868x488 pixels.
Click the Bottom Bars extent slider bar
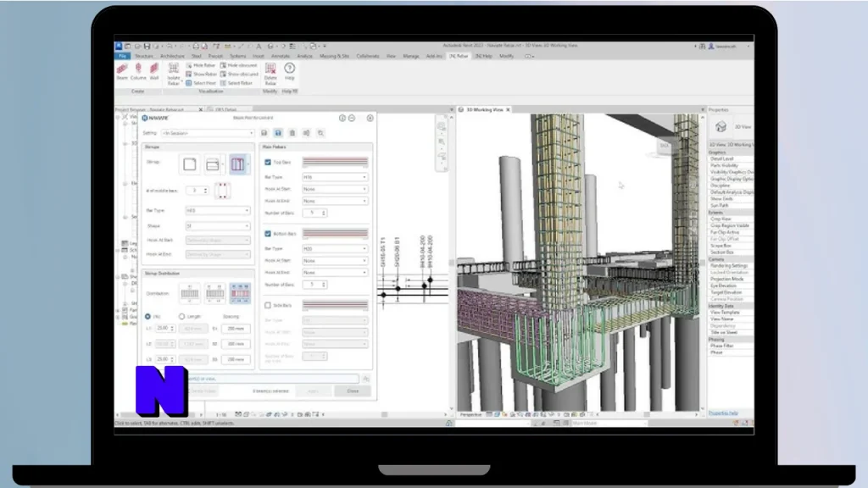click(x=335, y=234)
